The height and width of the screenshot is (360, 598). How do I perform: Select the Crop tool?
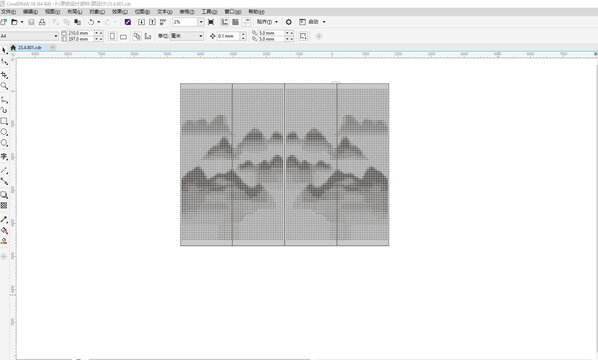4,75
